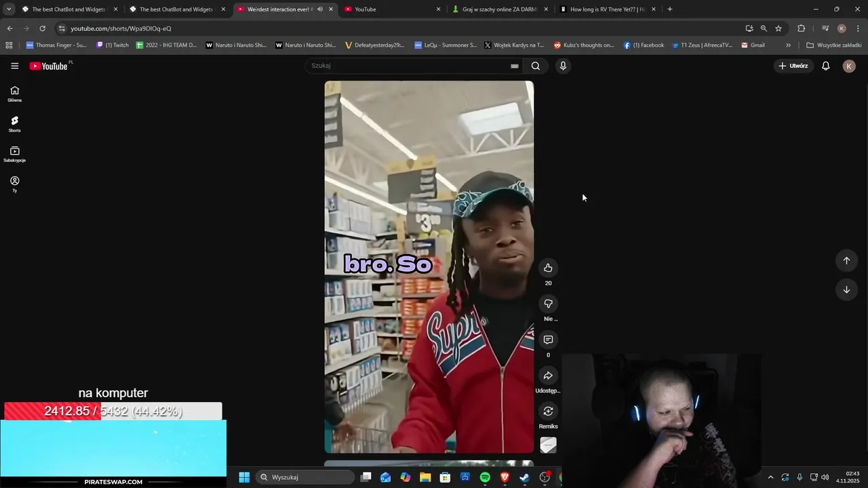Viewport: 868px width, 488px height.
Task: Open '(1) Twitch' bookmark
Action: [113, 45]
